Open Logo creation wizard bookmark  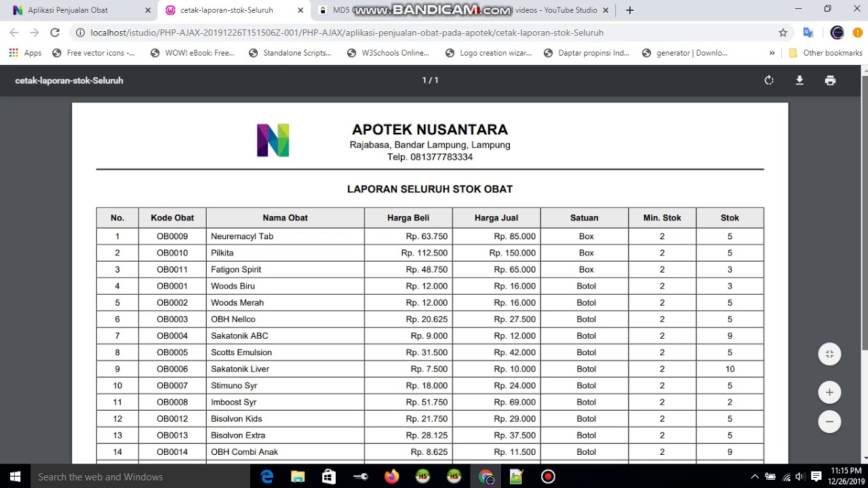tap(488, 53)
